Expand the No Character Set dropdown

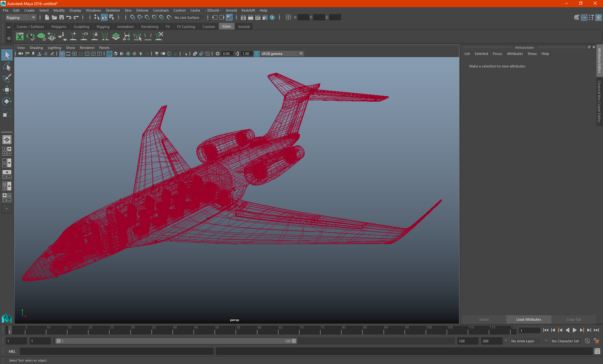coord(566,341)
